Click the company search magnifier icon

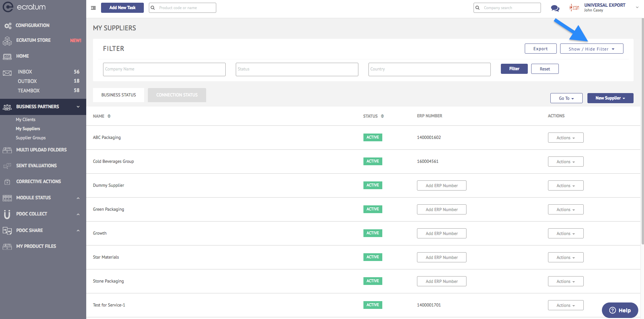(478, 8)
